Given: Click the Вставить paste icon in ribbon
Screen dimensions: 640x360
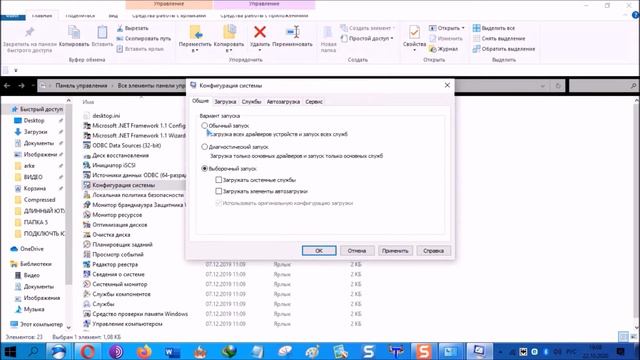Looking at the screenshot, I should click(x=102, y=32).
